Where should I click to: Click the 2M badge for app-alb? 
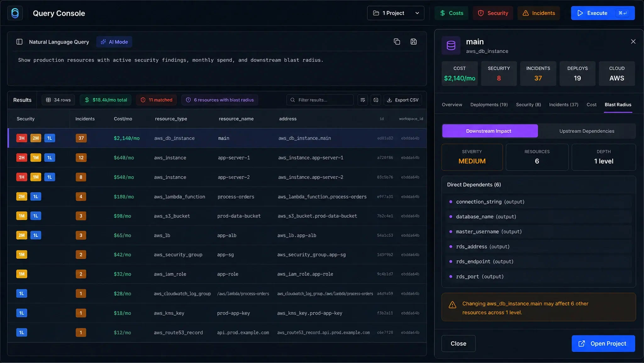[22, 235]
